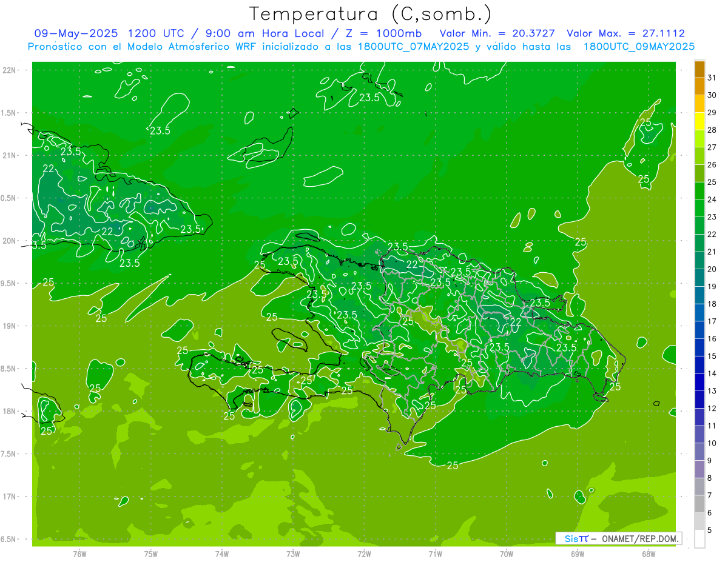
Task: Click the "6.5N" latitude axis label
Action: [x=8, y=540]
